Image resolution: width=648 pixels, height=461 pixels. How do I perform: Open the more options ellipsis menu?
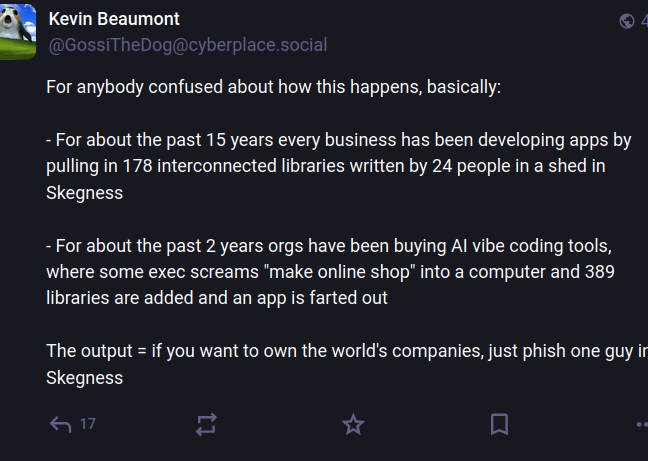click(x=642, y=424)
